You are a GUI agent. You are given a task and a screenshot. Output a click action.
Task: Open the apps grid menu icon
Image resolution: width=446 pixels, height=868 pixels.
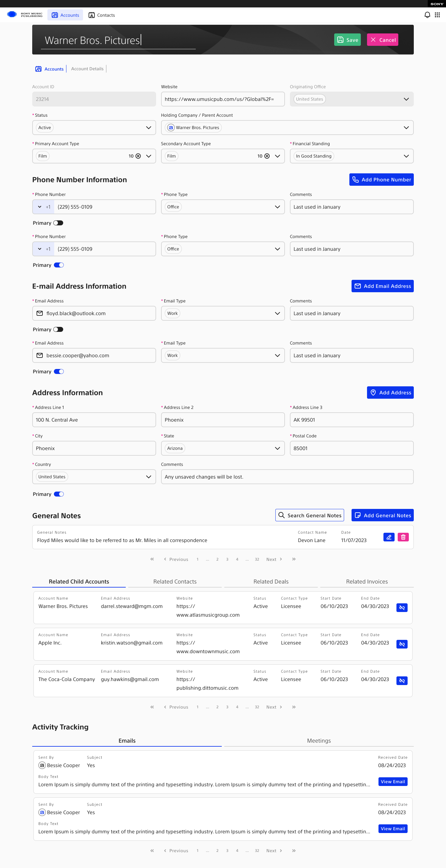[x=437, y=15]
